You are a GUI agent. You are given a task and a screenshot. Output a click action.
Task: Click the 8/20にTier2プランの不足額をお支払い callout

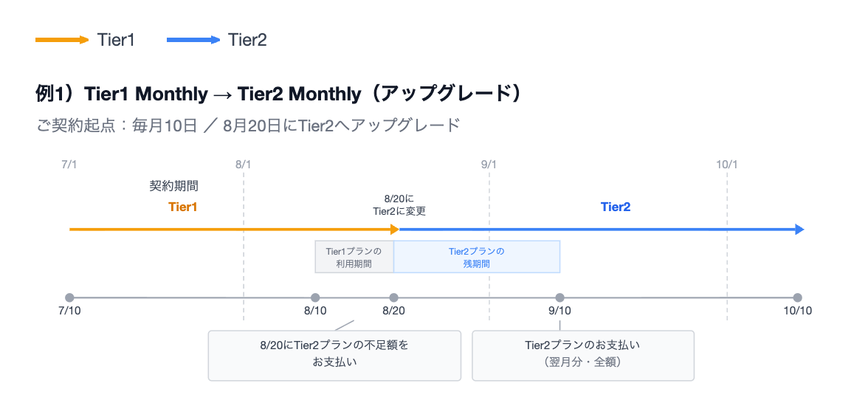(x=334, y=355)
